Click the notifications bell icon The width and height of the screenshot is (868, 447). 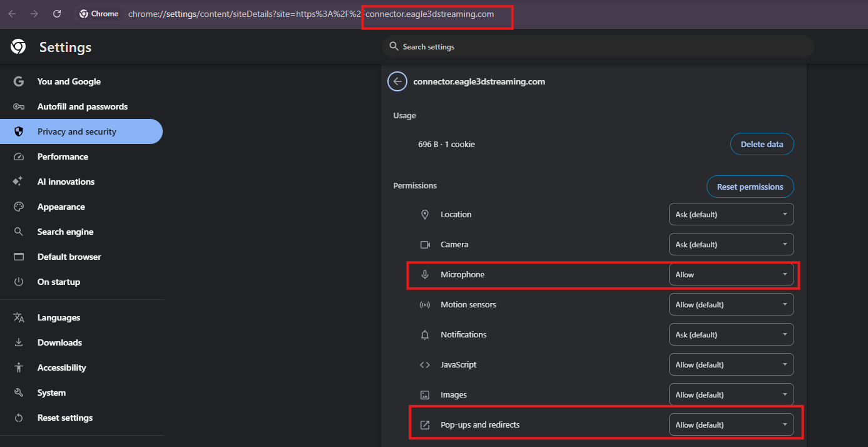click(425, 334)
